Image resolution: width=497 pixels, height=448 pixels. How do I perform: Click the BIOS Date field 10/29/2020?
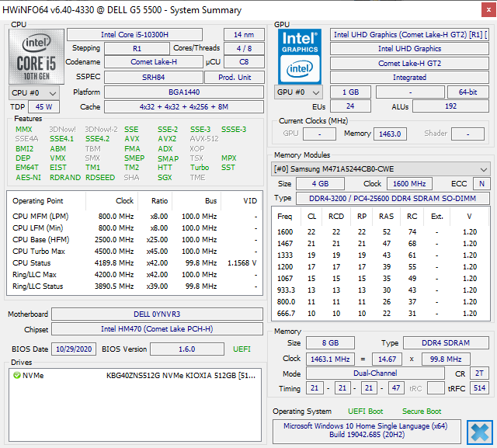point(74,349)
